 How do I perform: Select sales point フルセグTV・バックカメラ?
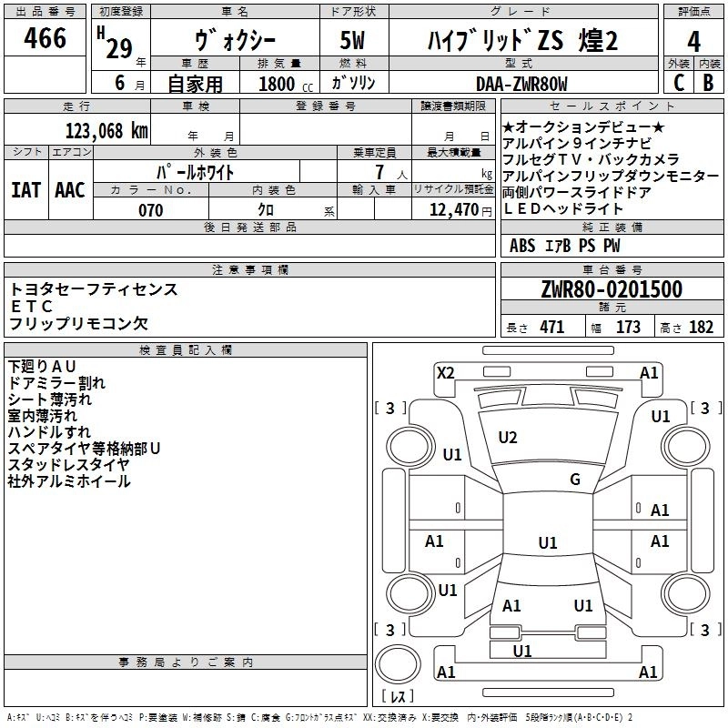click(591, 159)
